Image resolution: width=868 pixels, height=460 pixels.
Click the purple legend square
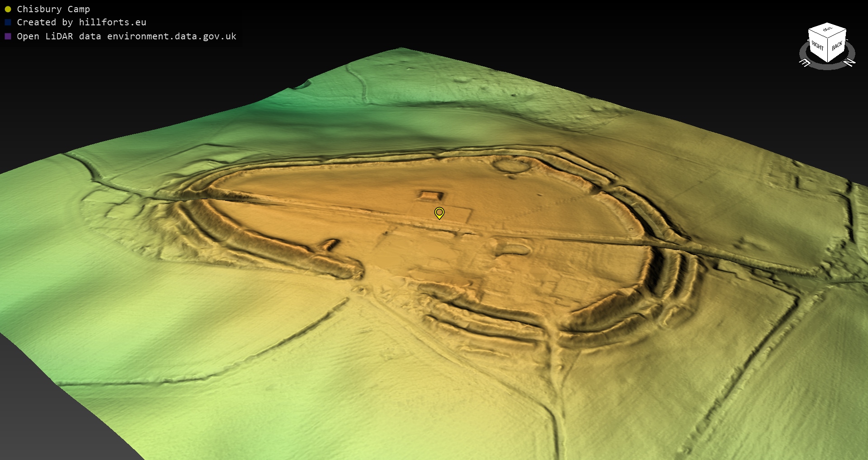(x=8, y=36)
